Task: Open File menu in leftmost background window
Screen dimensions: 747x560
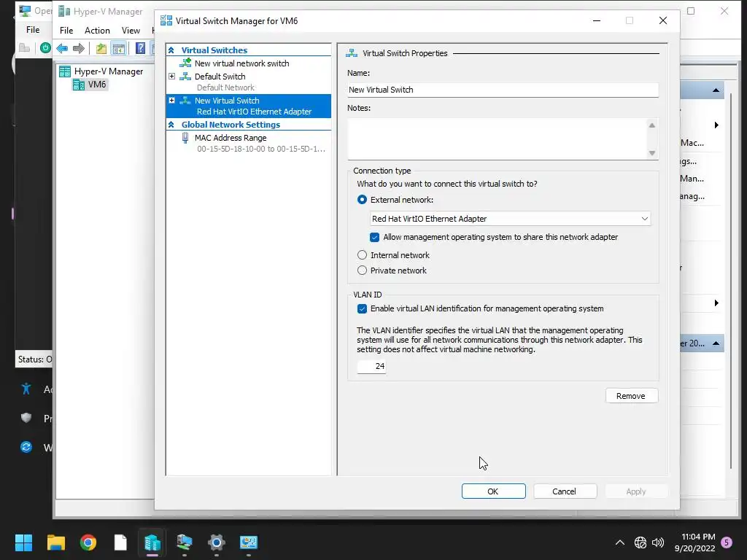Action: (x=33, y=29)
